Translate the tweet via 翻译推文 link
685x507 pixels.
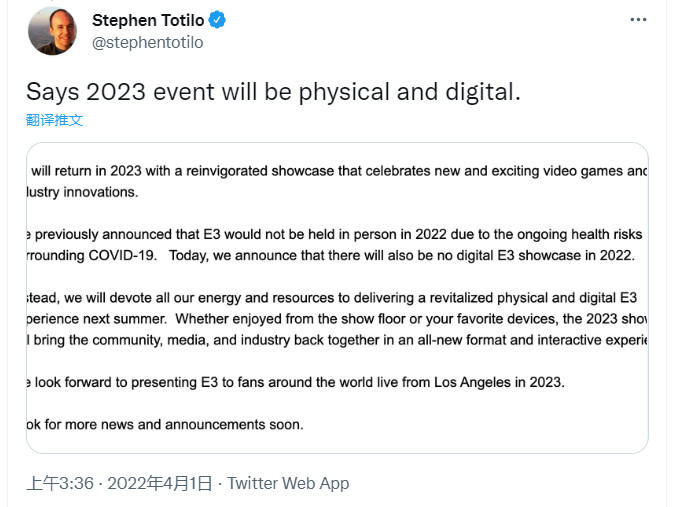(54, 120)
